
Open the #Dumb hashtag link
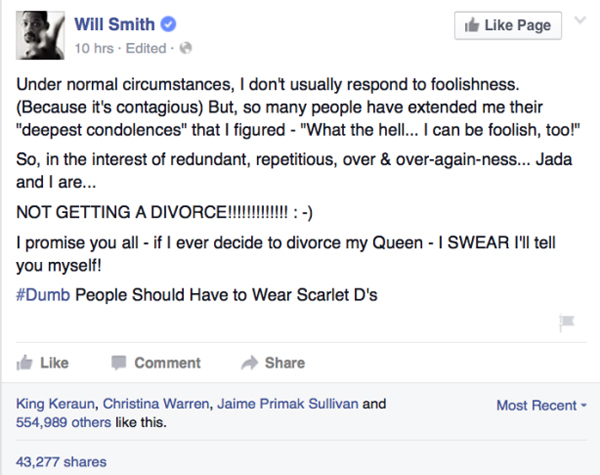tap(43, 295)
